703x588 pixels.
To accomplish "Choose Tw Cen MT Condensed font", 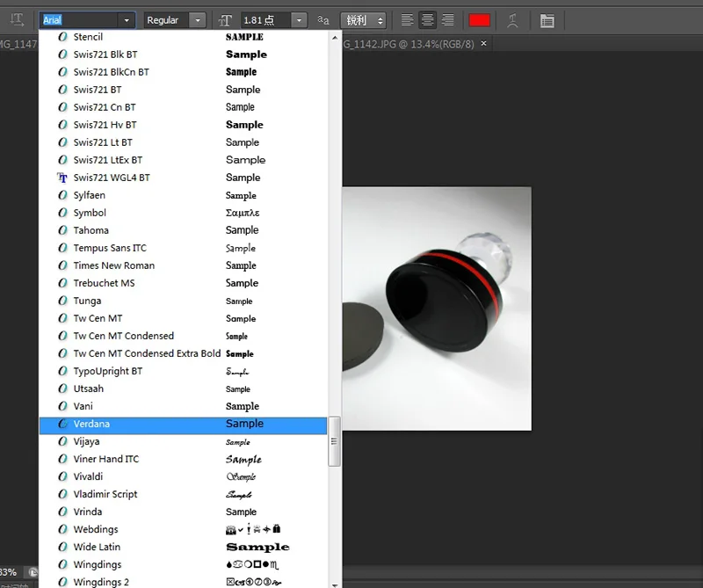I will (x=183, y=336).
